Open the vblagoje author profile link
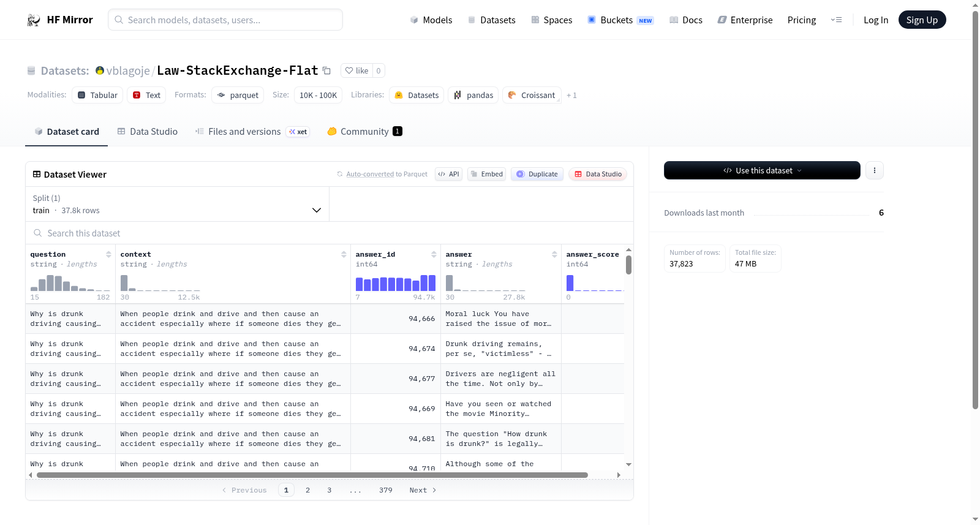 click(128, 71)
